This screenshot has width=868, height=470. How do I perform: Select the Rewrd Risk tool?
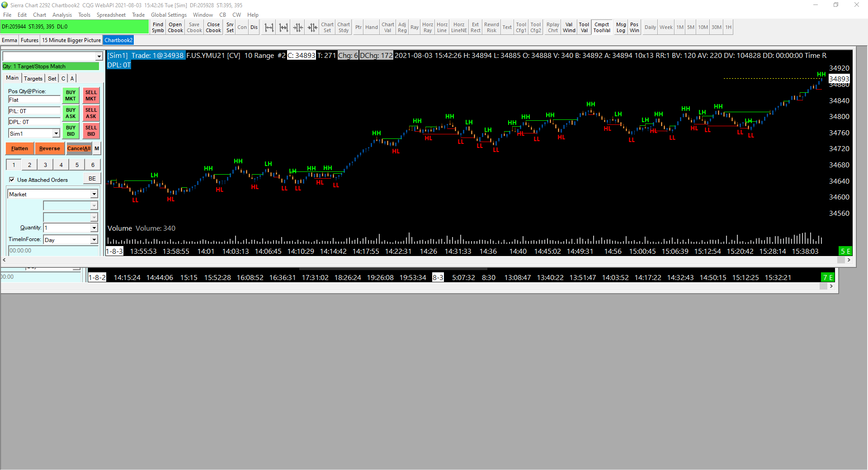tap(491, 28)
